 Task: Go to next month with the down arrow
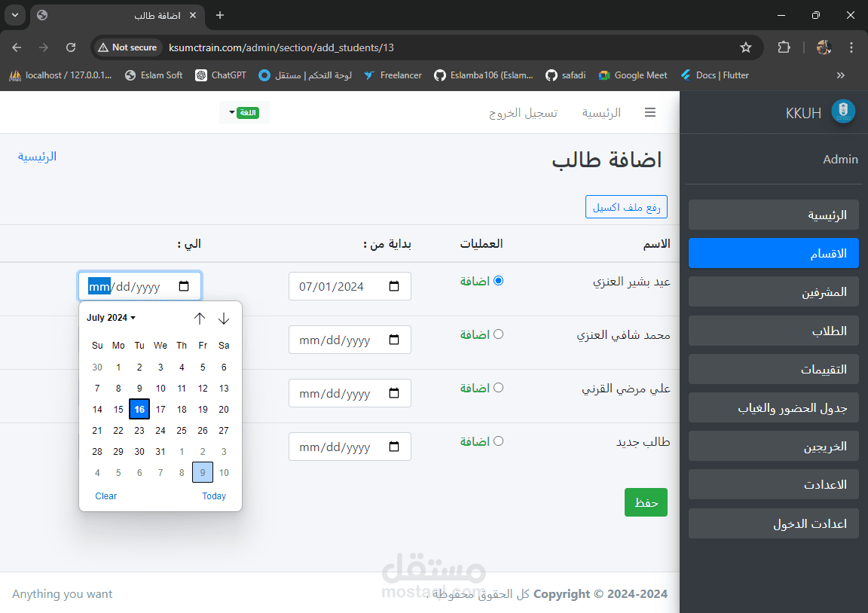pos(224,318)
